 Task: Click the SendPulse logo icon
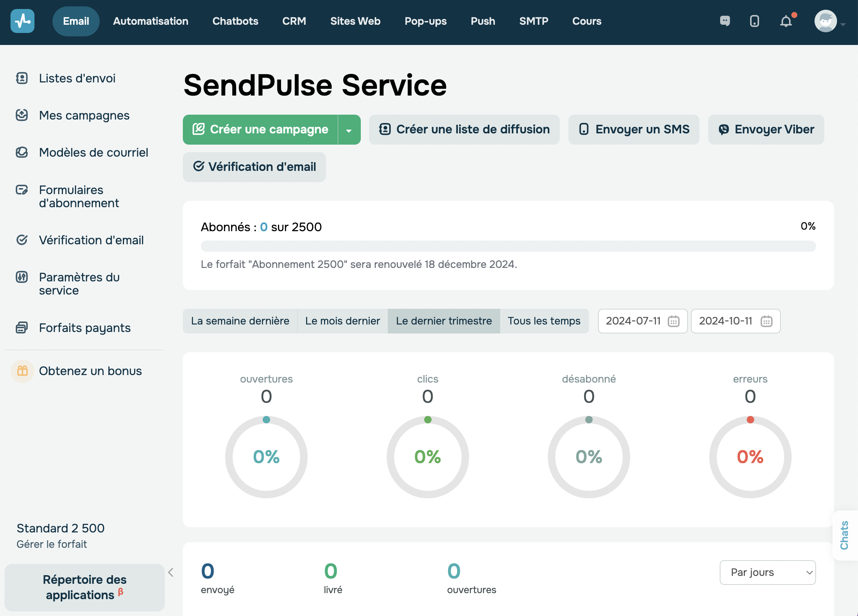coord(22,21)
